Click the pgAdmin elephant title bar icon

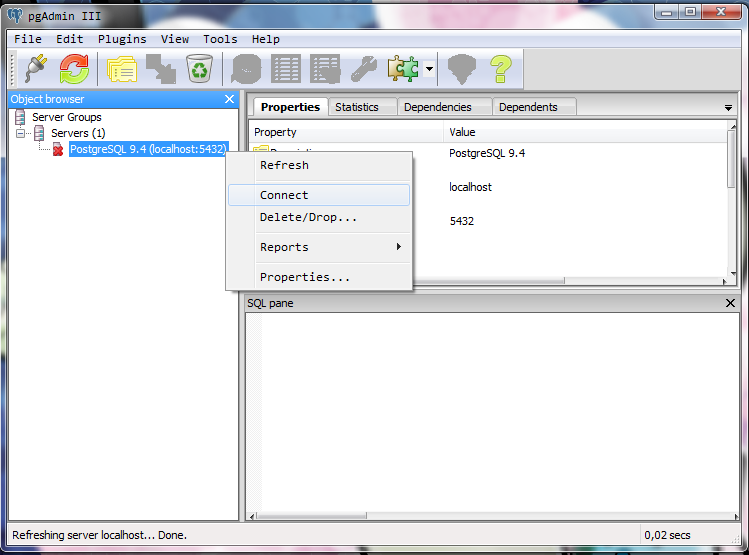(x=15, y=16)
